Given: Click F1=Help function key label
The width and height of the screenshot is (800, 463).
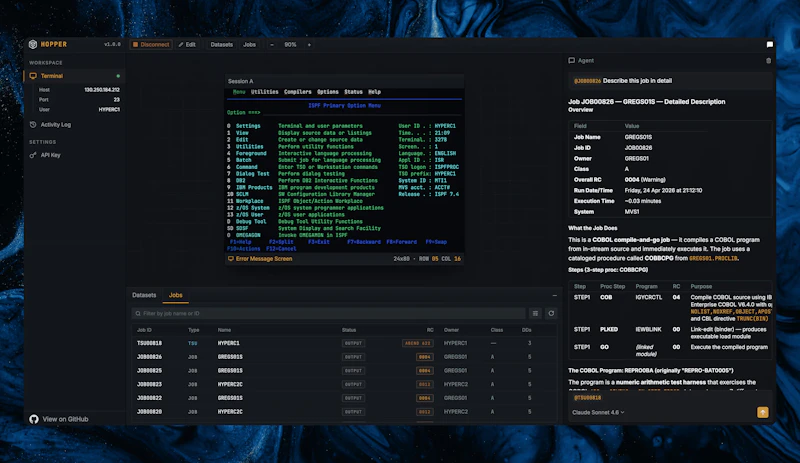Looking at the screenshot, I should tap(241, 242).
